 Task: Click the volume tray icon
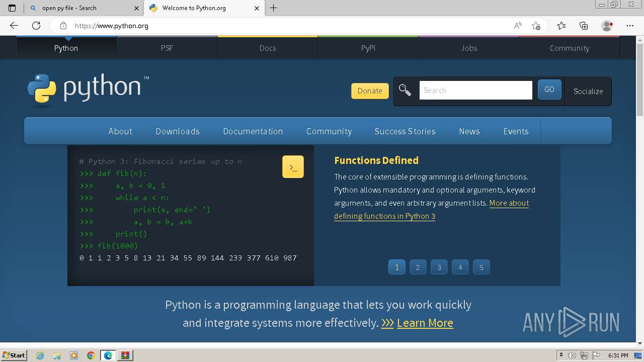coord(573,355)
